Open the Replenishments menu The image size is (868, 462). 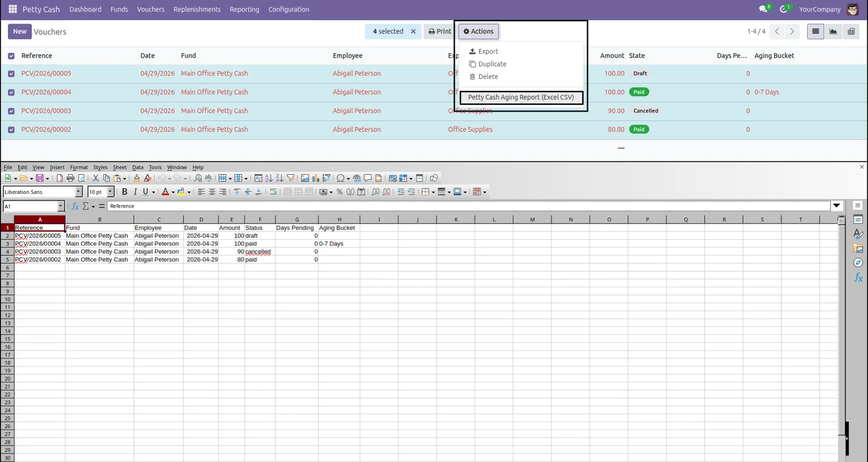(197, 9)
